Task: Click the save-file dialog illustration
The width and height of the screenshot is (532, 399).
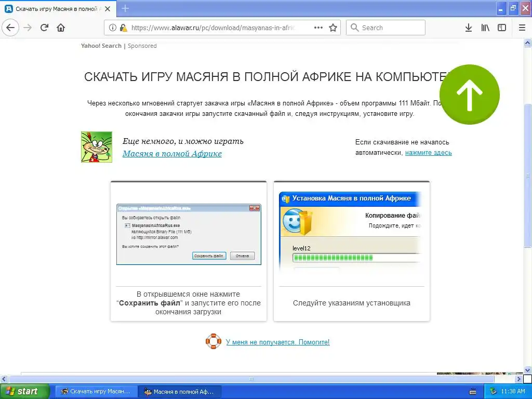Action: (189, 234)
